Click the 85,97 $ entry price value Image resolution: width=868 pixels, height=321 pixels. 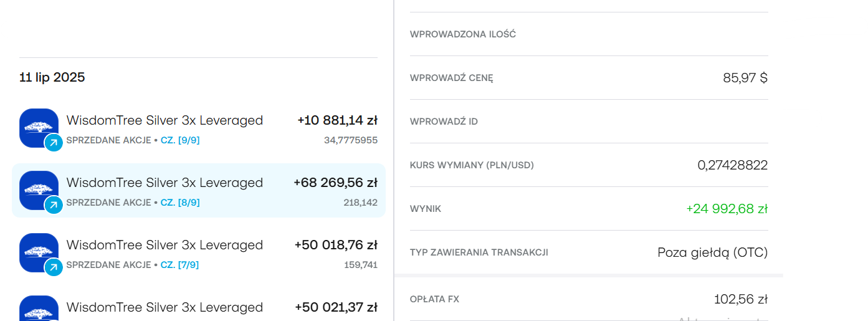coord(745,78)
